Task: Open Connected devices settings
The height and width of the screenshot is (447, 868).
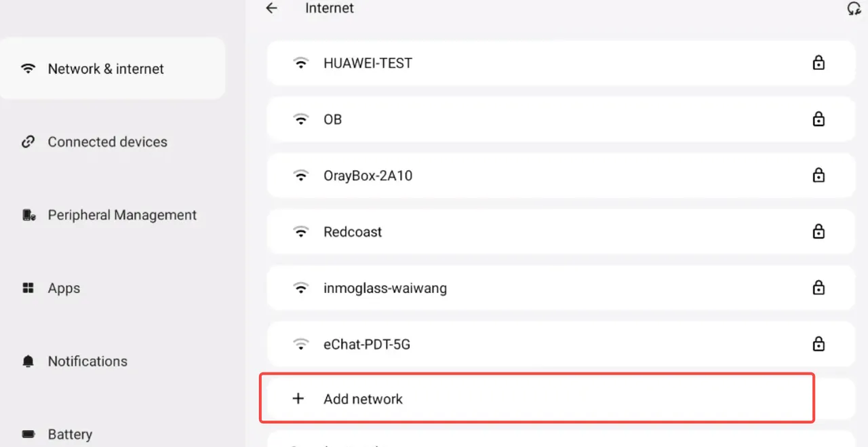Action: [107, 142]
